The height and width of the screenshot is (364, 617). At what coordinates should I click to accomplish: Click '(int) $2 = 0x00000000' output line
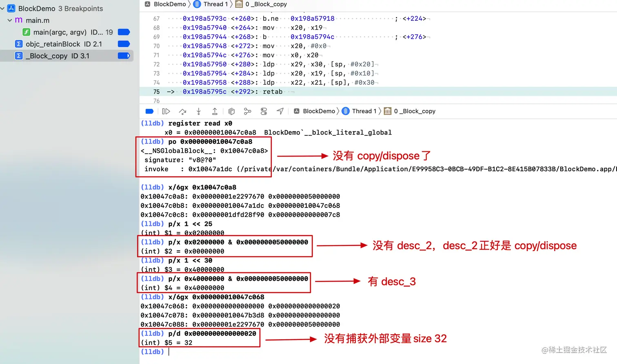point(182,251)
